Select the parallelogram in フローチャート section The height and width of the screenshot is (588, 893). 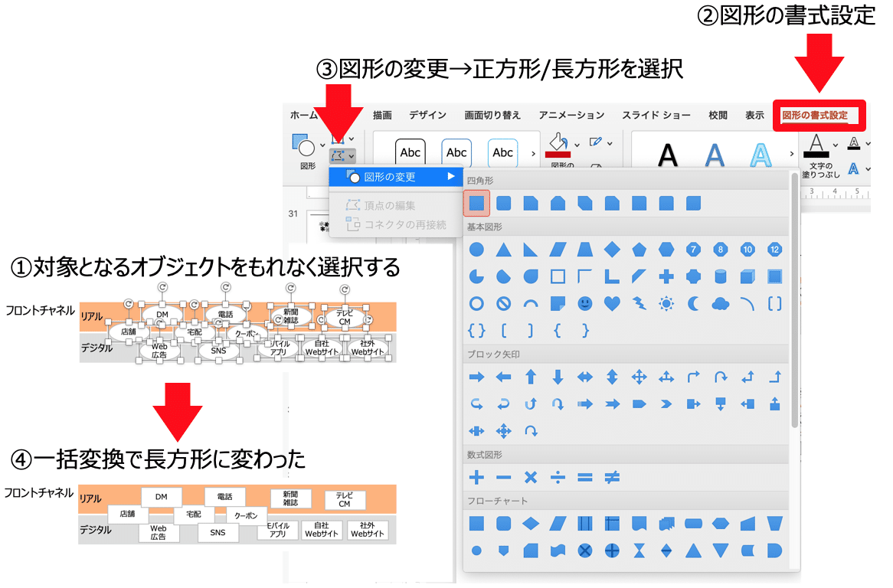[558, 523]
